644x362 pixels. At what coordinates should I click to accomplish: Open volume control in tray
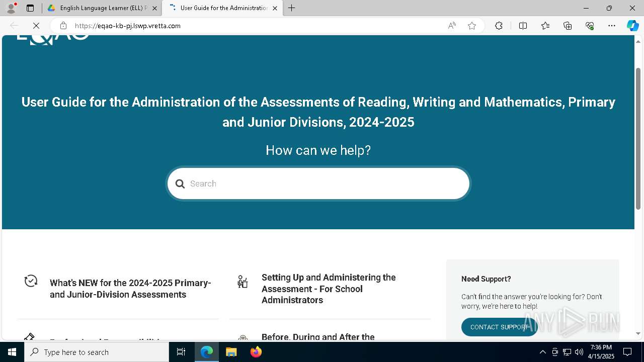(x=579, y=352)
